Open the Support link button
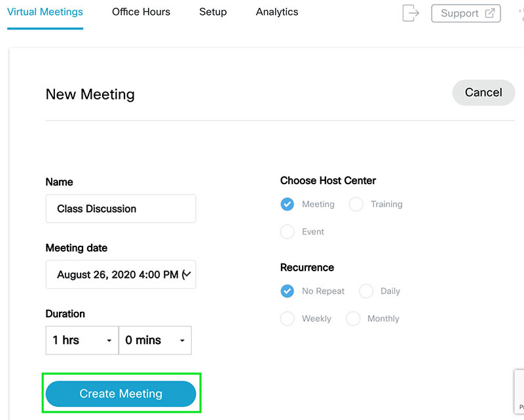Image resolution: width=524 pixels, height=420 pixels. [x=466, y=13]
